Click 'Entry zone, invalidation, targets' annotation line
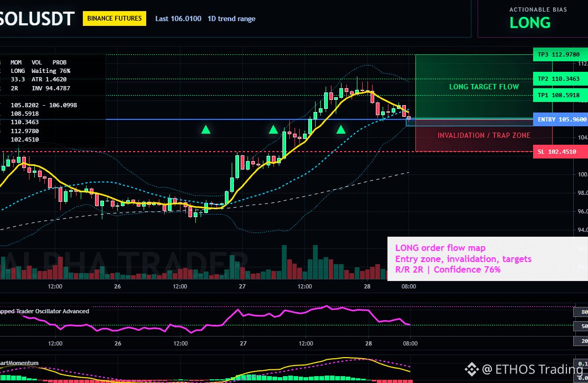Image resolution: width=588 pixels, height=383 pixels. tap(463, 259)
